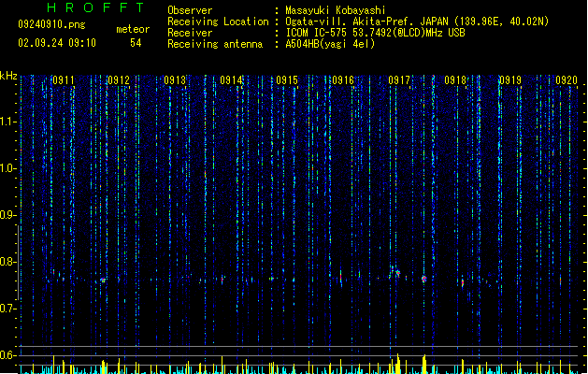Image resolution: width=588 pixels, height=374 pixels.
Task: Click the 0.9 frequency axis label
Action: click(7, 215)
